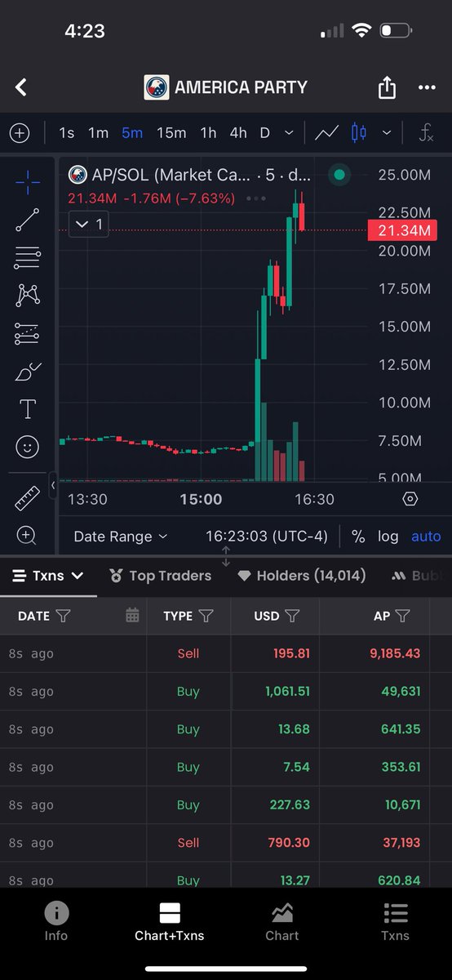Open the forecasting and measurement tool
The width and height of the screenshot is (452, 980).
point(28,333)
